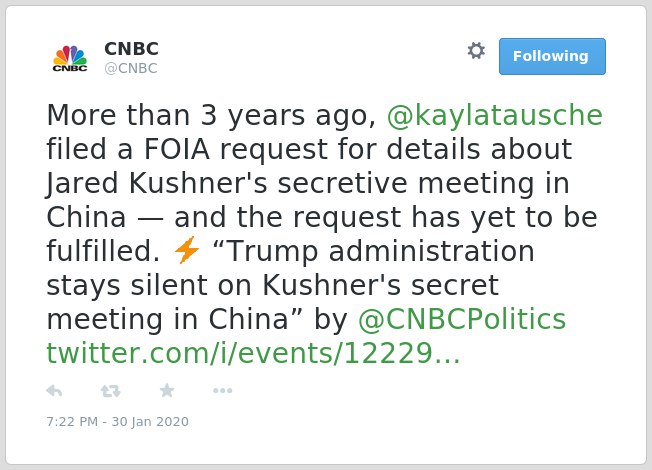This screenshot has width=652, height=470.
Task: Open the CNBC display name profile
Action: [131, 49]
